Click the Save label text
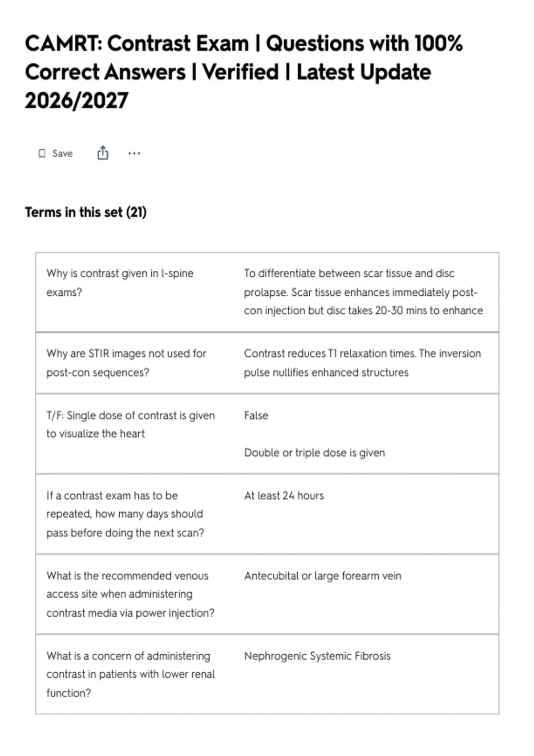The height and width of the screenshot is (756, 534). pos(62,153)
